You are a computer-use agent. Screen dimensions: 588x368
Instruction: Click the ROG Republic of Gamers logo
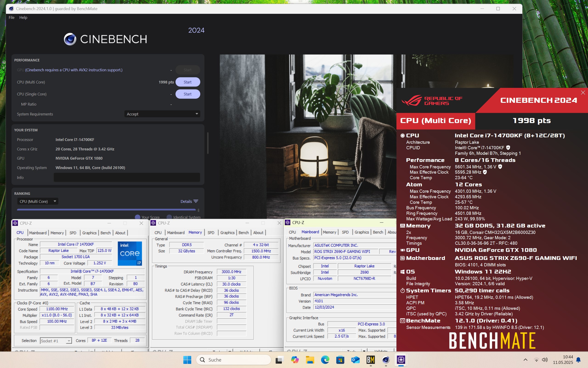[x=432, y=101]
